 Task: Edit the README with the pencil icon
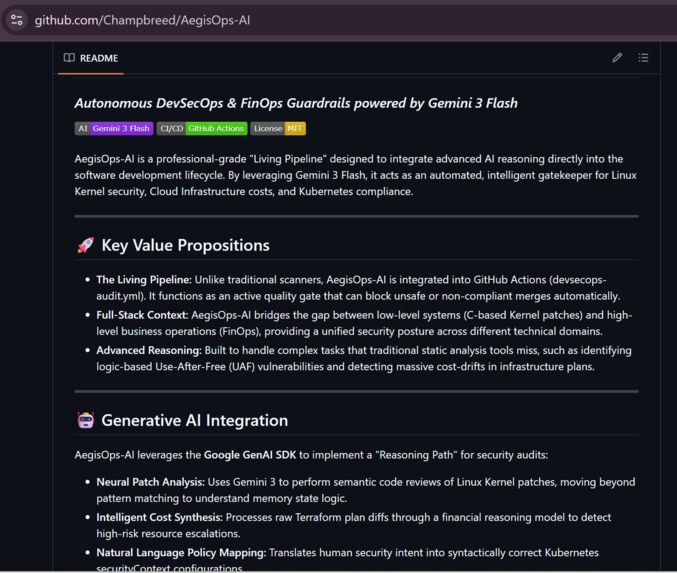point(617,57)
